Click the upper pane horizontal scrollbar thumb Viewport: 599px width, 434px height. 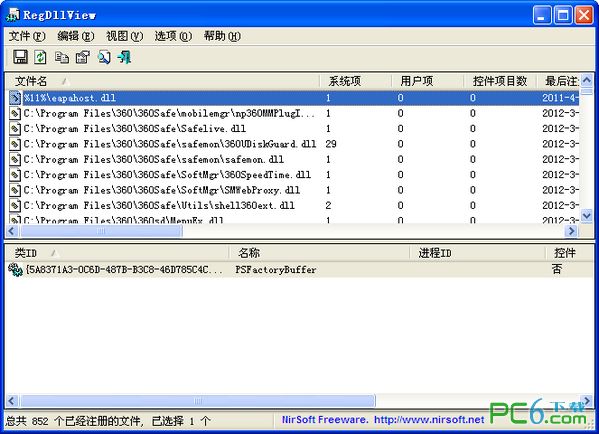pyautogui.click(x=101, y=231)
